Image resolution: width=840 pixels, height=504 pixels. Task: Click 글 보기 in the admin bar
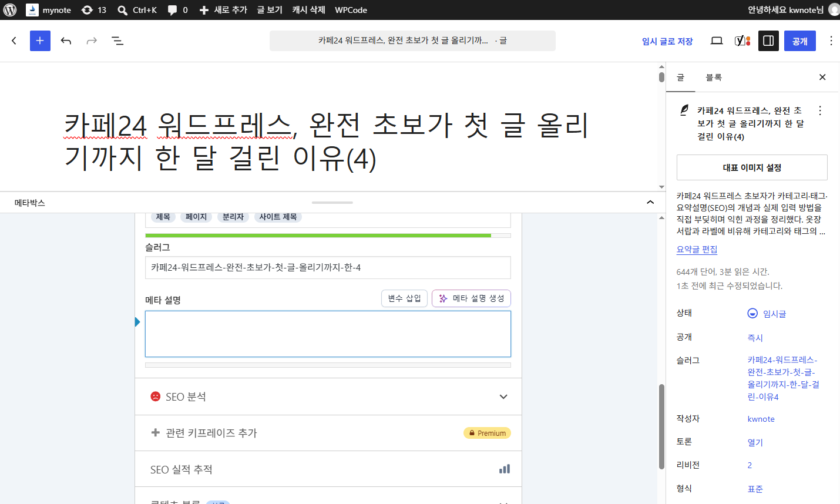click(x=270, y=10)
